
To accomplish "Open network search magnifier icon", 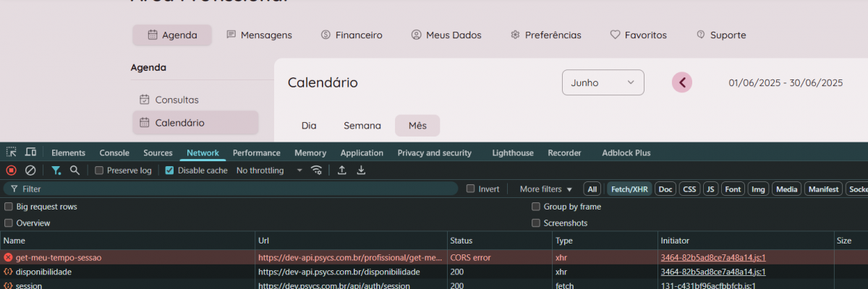I will pyautogui.click(x=75, y=171).
